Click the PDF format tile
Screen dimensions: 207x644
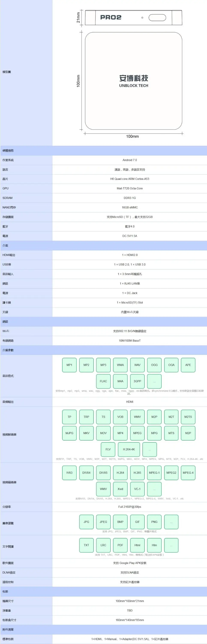pos(120,545)
